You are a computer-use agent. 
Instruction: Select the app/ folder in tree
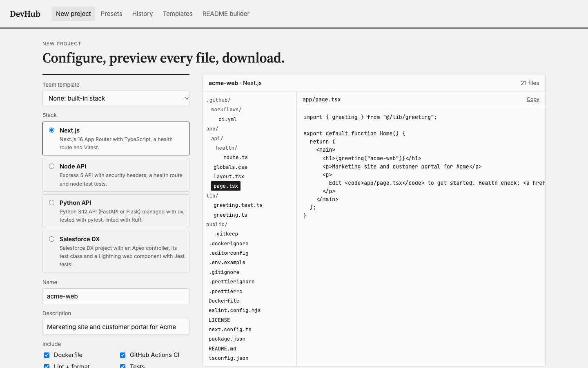pos(212,129)
